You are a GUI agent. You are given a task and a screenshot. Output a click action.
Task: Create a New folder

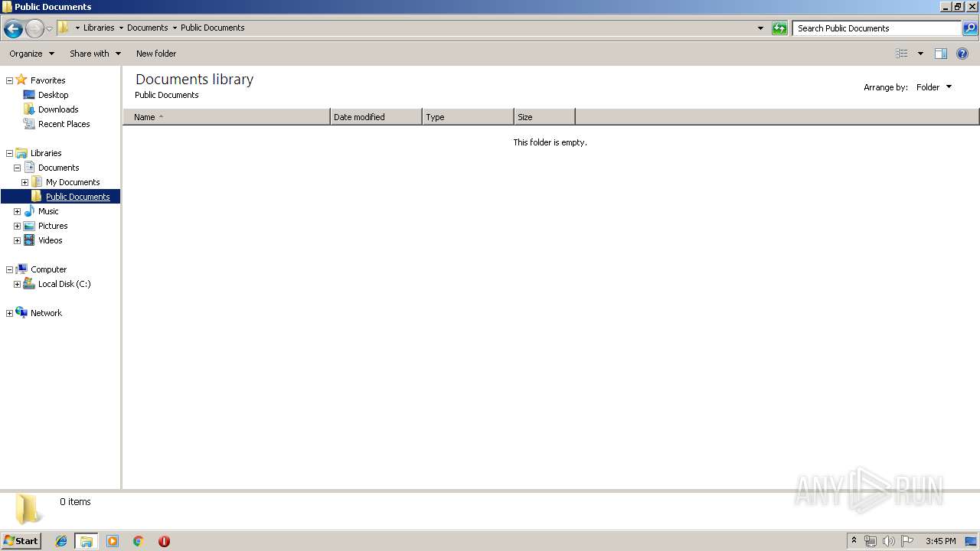pos(156,54)
